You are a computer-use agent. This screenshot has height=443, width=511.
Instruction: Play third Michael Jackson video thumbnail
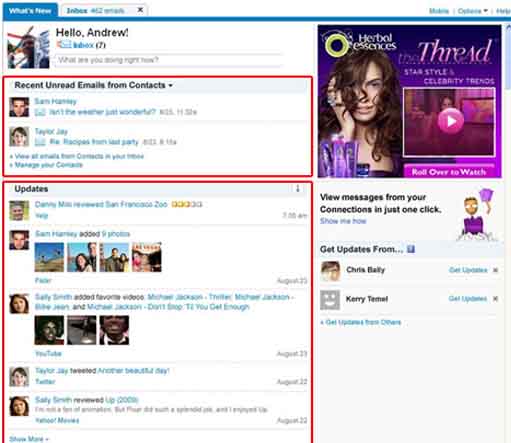pos(114,330)
